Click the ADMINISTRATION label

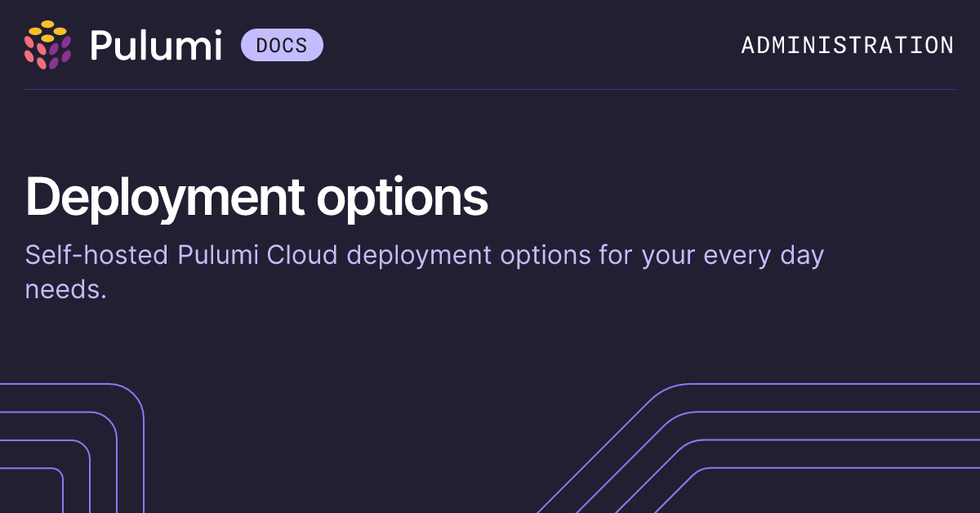[847, 45]
